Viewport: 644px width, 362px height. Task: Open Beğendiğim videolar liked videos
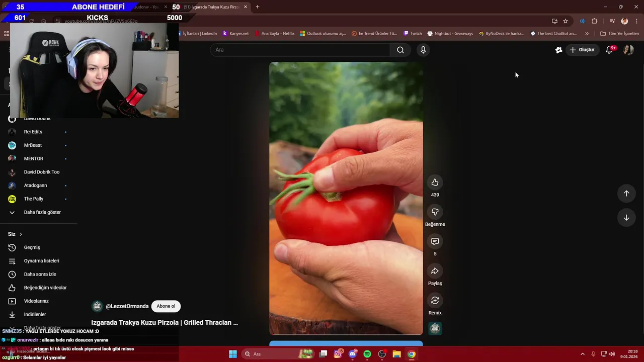pos(45,288)
